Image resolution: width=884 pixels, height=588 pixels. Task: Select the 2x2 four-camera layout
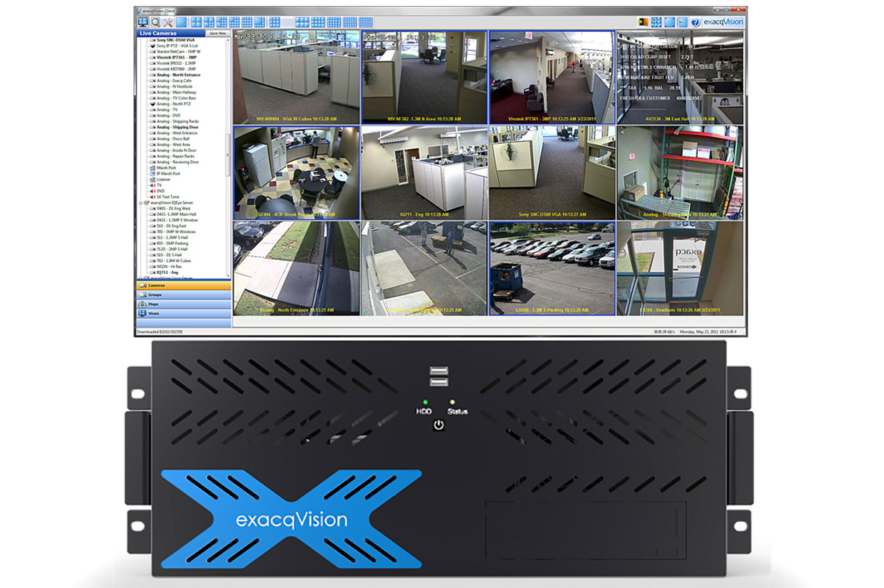tap(196, 22)
